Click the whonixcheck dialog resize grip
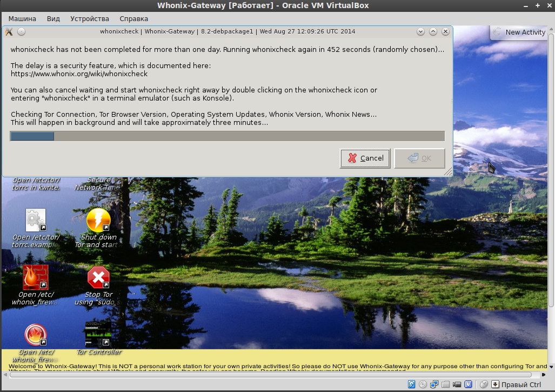The height and width of the screenshot is (392, 555). (x=449, y=172)
